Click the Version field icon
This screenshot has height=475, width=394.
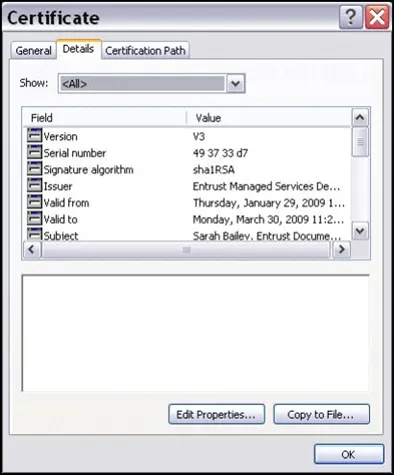point(34,136)
